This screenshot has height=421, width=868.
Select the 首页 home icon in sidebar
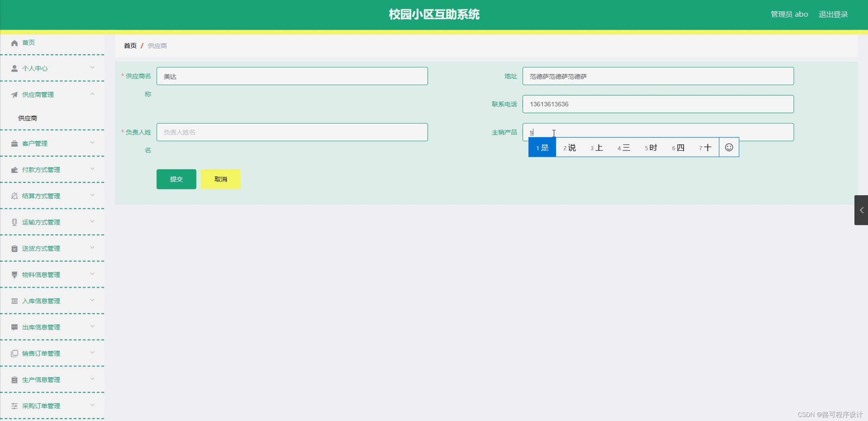pos(14,43)
